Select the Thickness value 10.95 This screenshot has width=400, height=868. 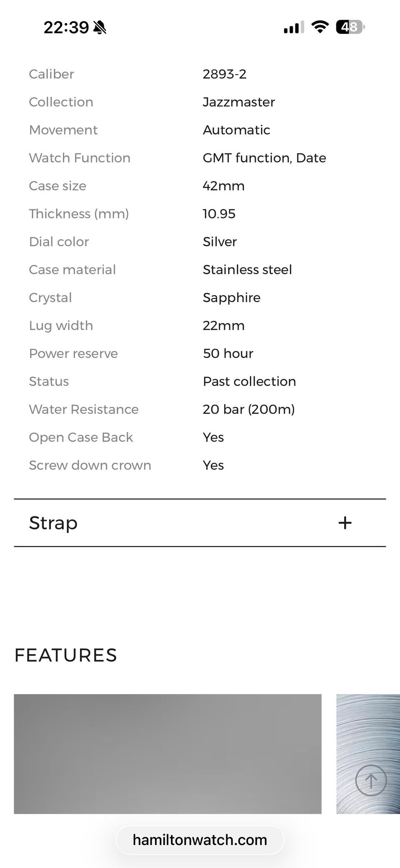click(219, 214)
